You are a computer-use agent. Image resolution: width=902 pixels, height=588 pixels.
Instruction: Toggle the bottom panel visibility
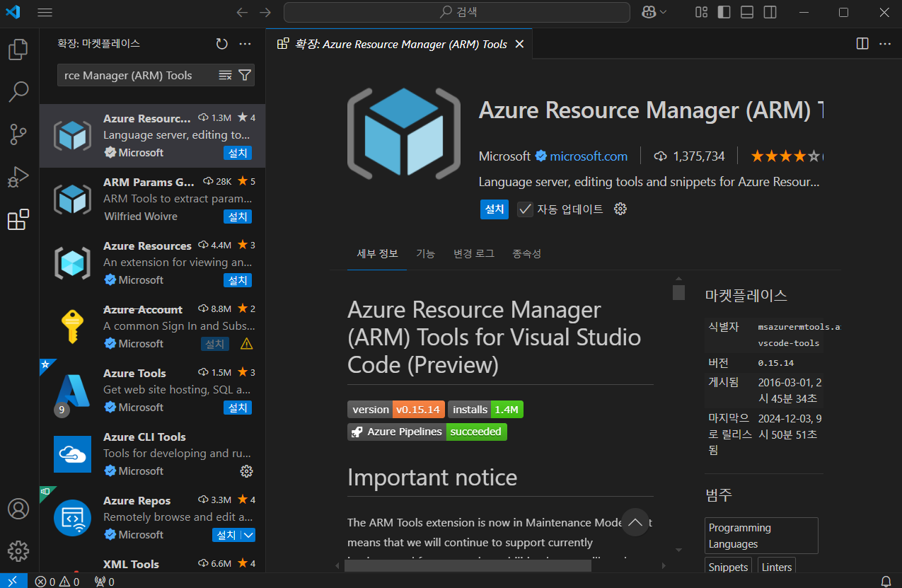pos(746,12)
